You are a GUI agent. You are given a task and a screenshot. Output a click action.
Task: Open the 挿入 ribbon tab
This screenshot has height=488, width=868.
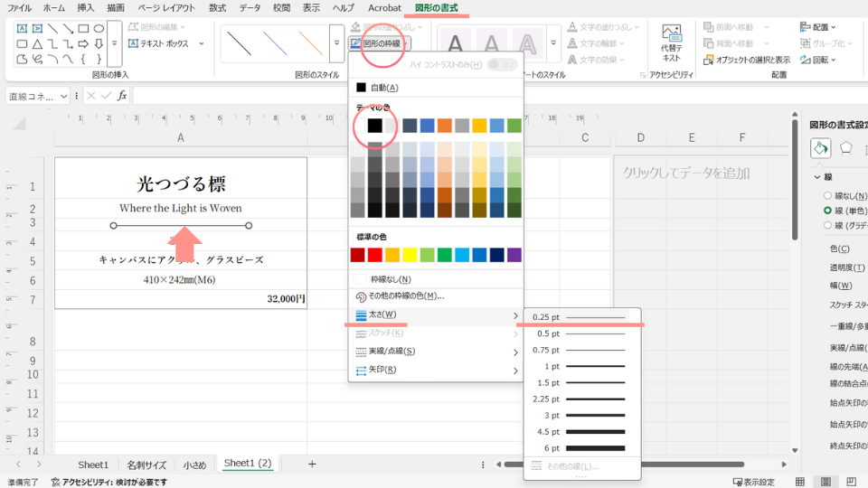click(x=86, y=8)
